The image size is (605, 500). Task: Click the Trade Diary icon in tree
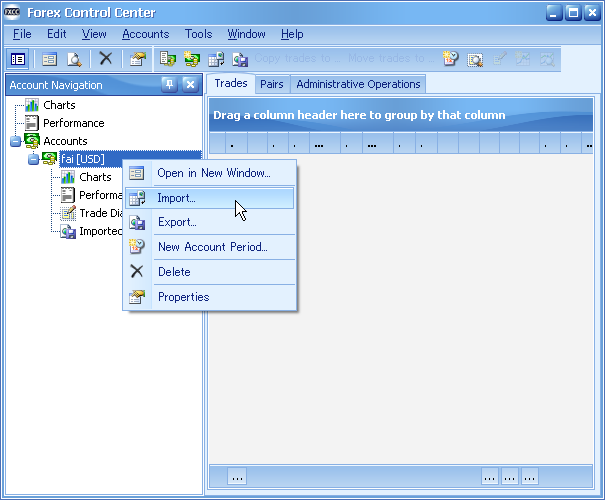pos(68,213)
